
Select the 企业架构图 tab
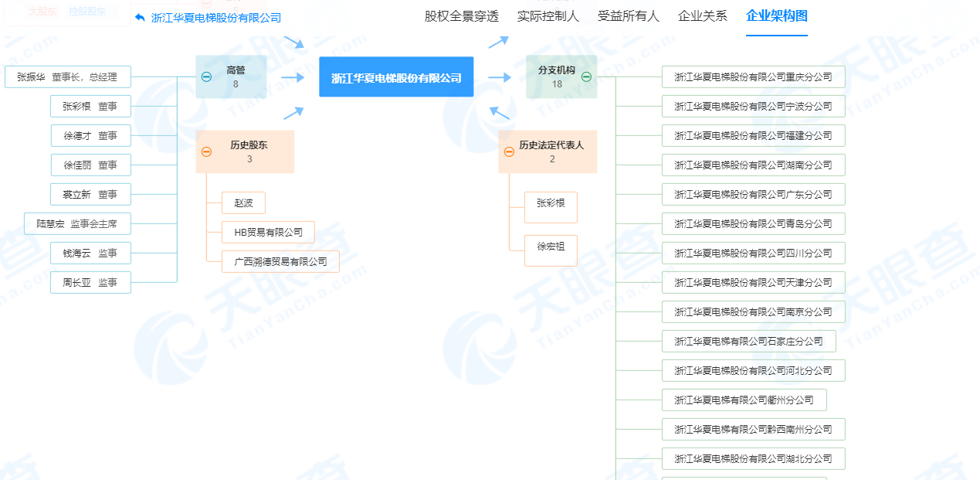777,16
